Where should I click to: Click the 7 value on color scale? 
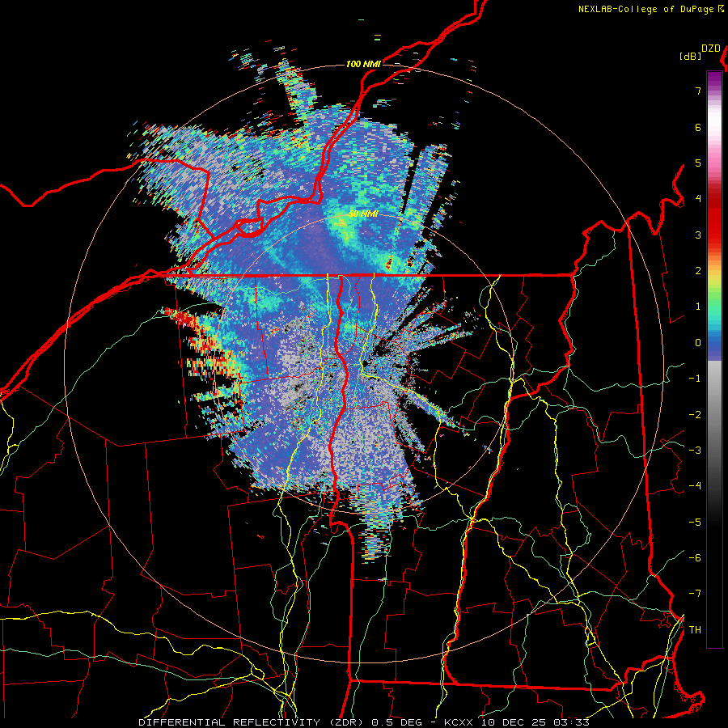[x=698, y=91]
